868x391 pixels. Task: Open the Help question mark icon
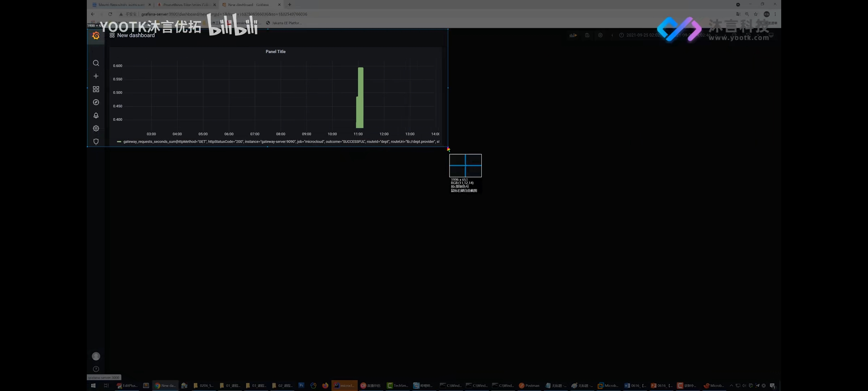96,369
